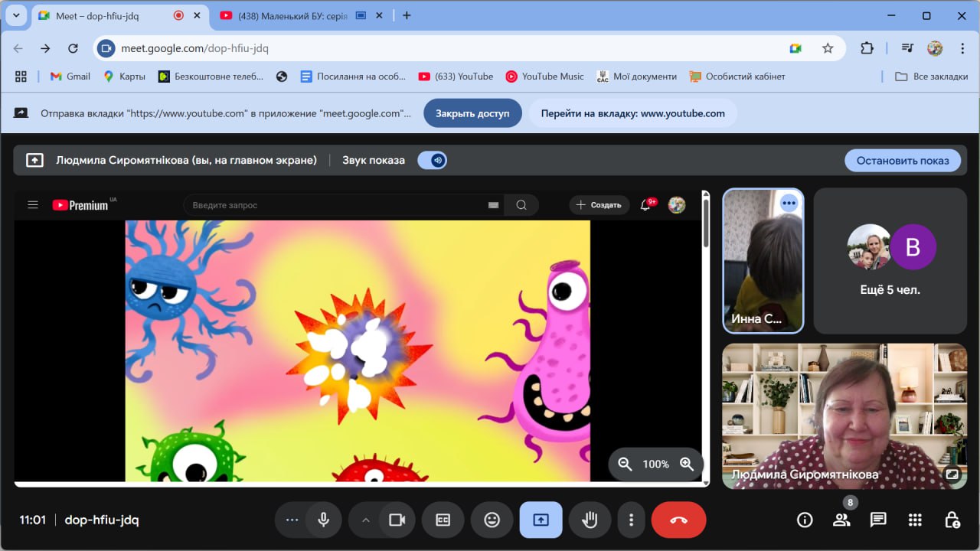Click camera icon in address bar right
This screenshot has width=980, height=551.
(x=795, y=48)
